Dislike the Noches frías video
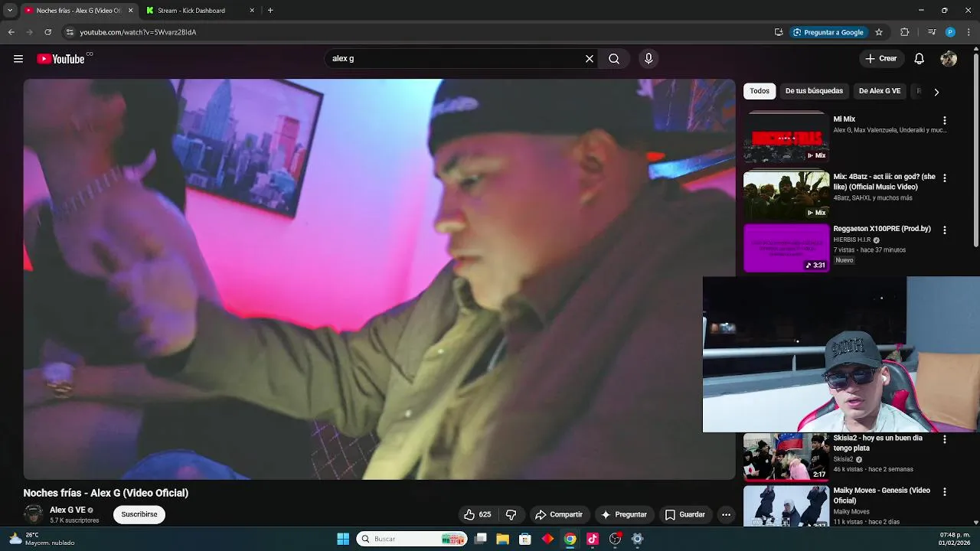 [x=511, y=515]
